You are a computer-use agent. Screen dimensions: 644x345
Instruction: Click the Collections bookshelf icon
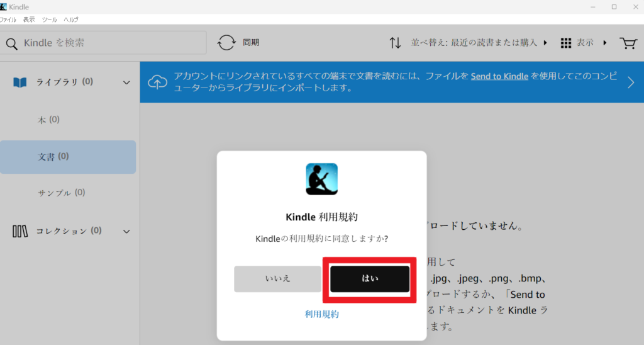tap(19, 231)
